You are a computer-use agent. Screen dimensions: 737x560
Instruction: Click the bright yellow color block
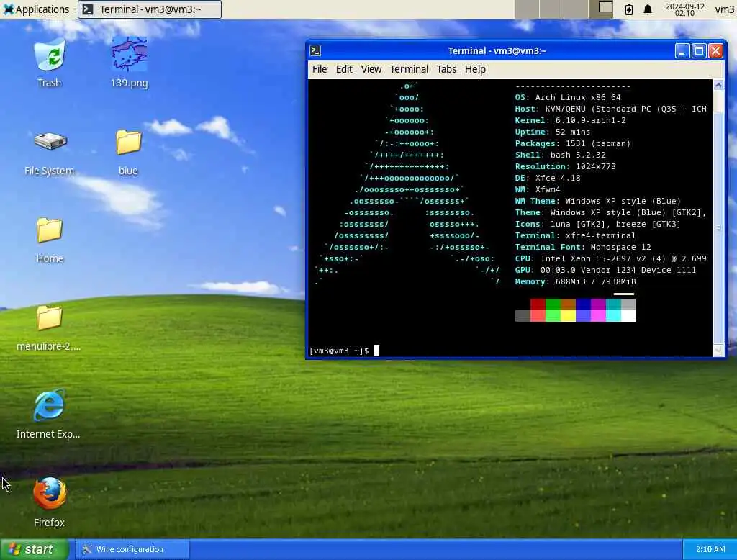pyautogui.click(x=568, y=316)
